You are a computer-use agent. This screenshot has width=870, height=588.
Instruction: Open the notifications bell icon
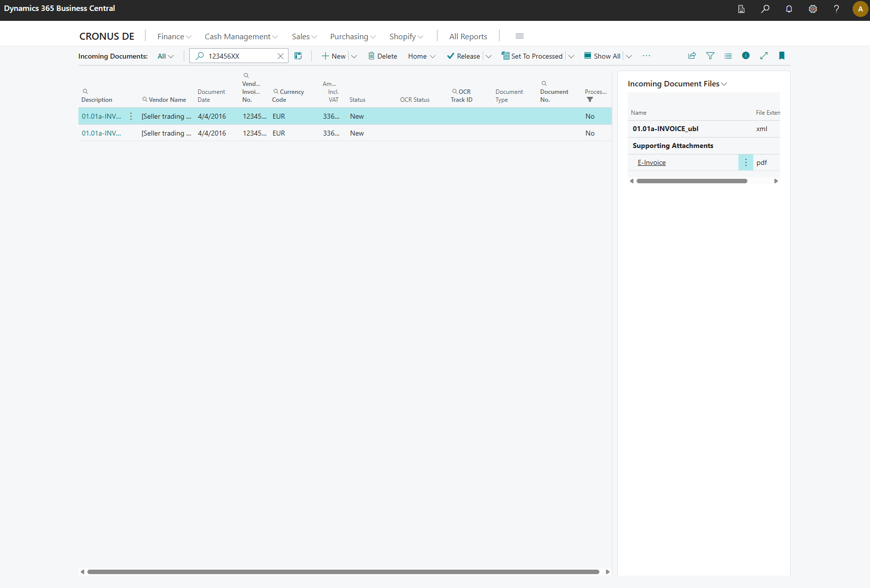[x=789, y=9]
